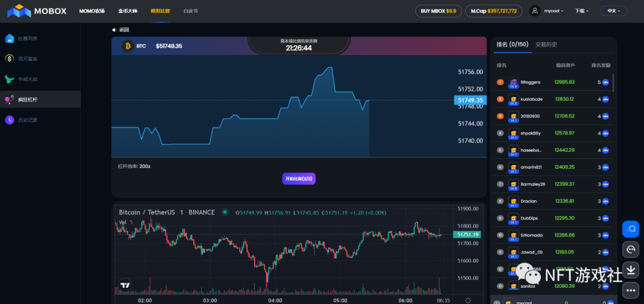Click reward token icon in DubDips row
The height and width of the screenshot is (304, 644).
tap(605, 218)
